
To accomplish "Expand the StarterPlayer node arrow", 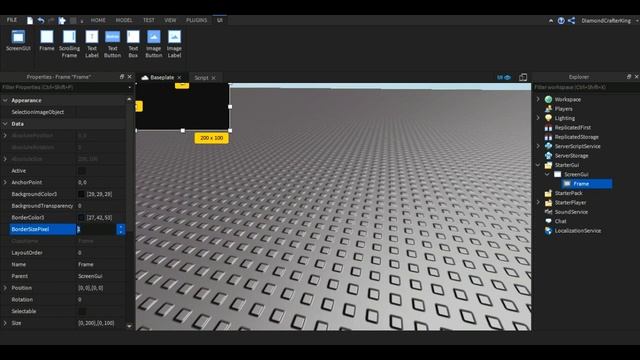I will [x=538, y=202].
